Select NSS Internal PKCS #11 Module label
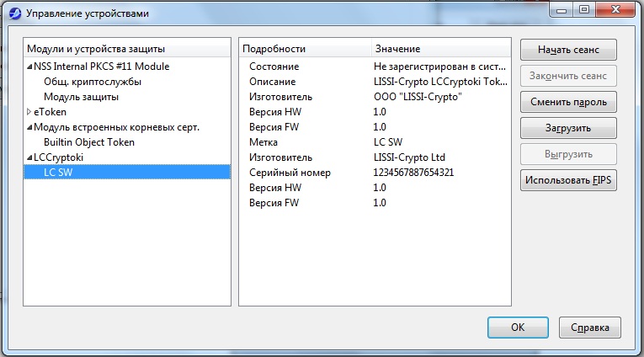644x357 pixels. click(102, 67)
